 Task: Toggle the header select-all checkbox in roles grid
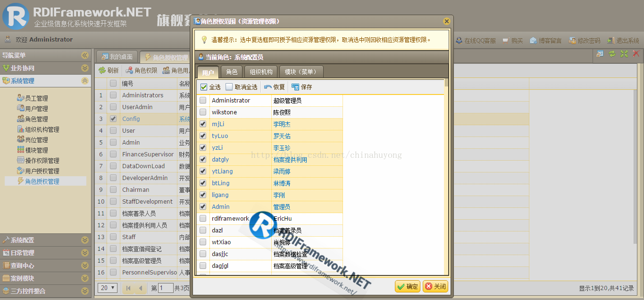point(113,83)
